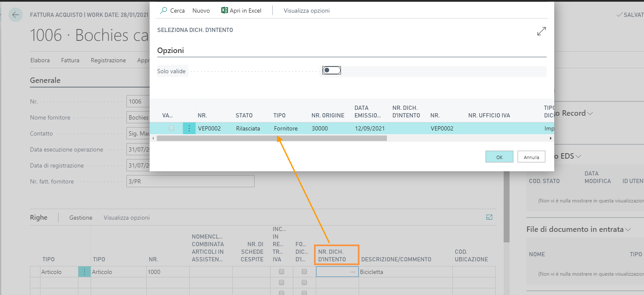The image size is (644, 295).
Task: Click the OK button
Action: point(499,157)
